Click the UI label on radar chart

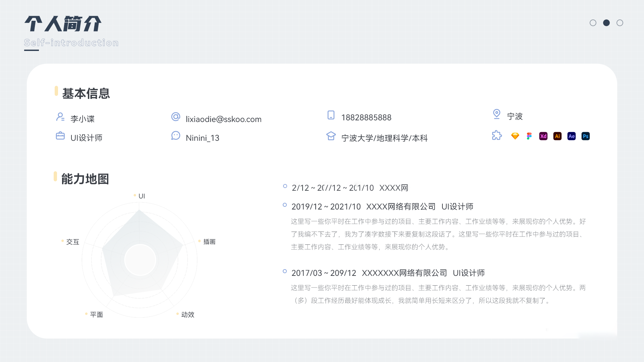tap(142, 196)
